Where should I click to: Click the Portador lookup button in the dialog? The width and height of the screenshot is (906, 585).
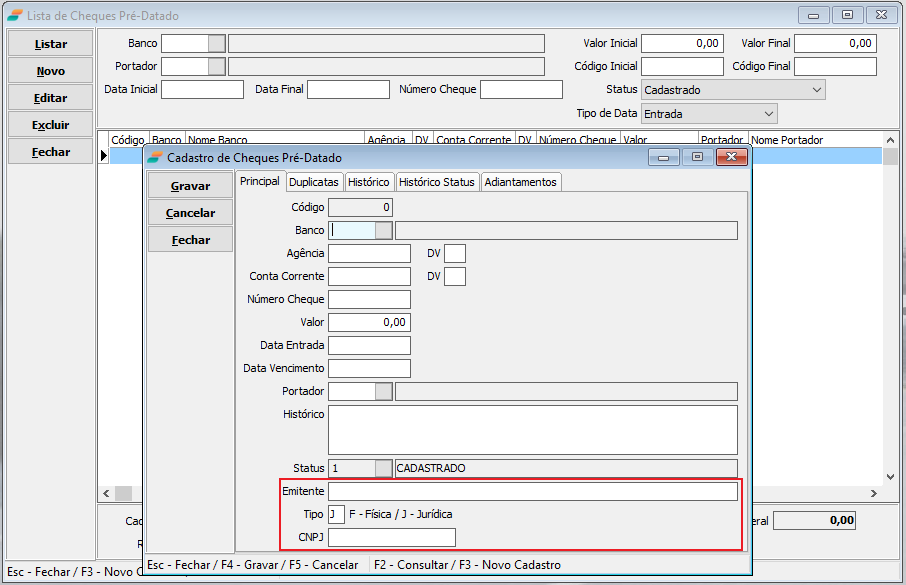[383, 391]
